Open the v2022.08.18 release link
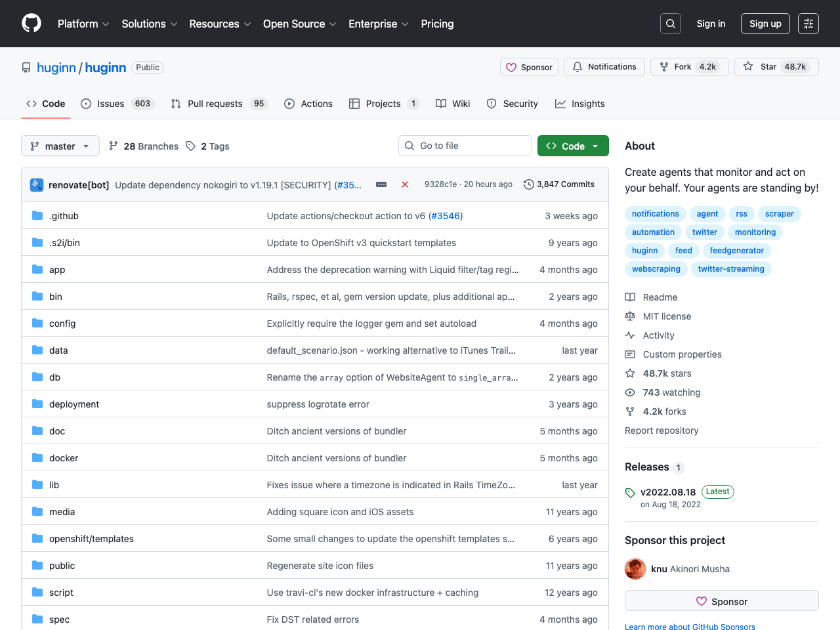Viewport: 840px width, 630px height. [668, 492]
